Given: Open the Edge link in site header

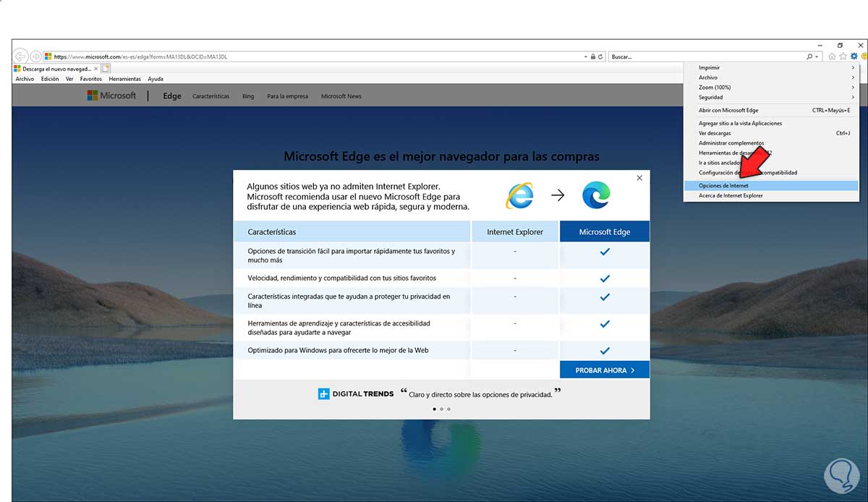Looking at the screenshot, I should (x=172, y=96).
